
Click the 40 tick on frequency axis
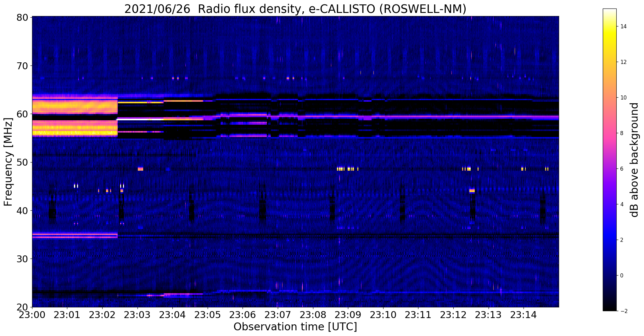(x=22, y=210)
